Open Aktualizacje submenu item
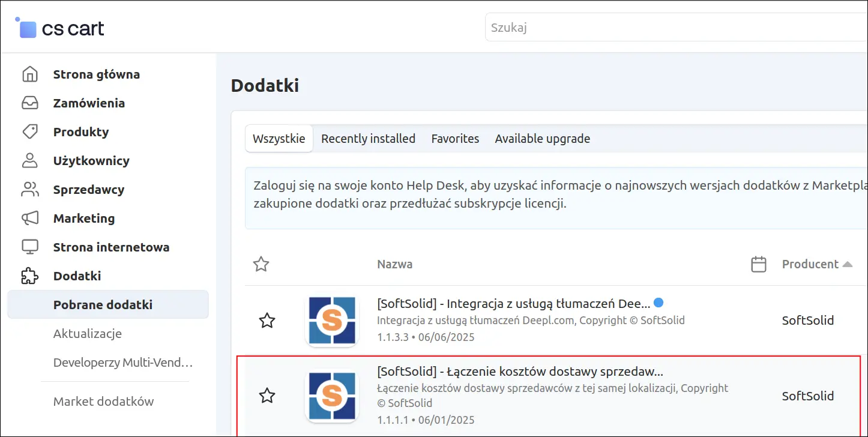 pos(88,334)
